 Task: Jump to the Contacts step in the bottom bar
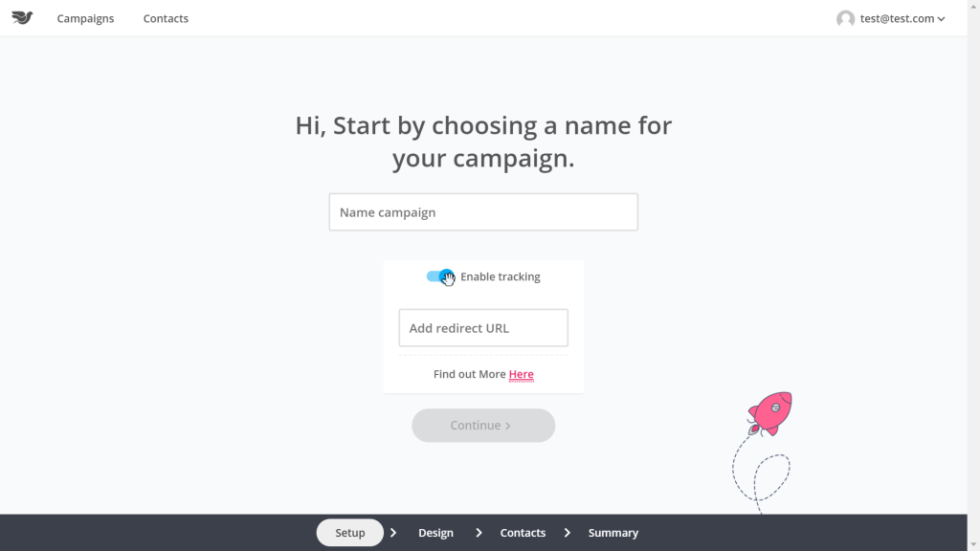[523, 533]
